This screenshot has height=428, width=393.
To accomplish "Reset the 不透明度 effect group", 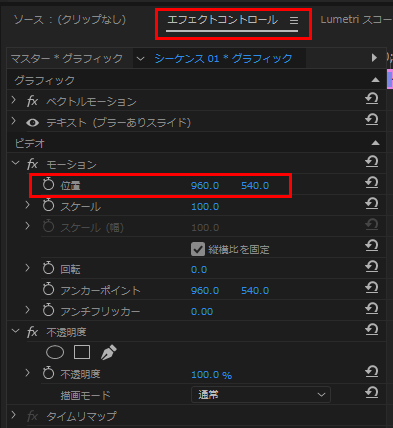I will pyautogui.click(x=371, y=330).
